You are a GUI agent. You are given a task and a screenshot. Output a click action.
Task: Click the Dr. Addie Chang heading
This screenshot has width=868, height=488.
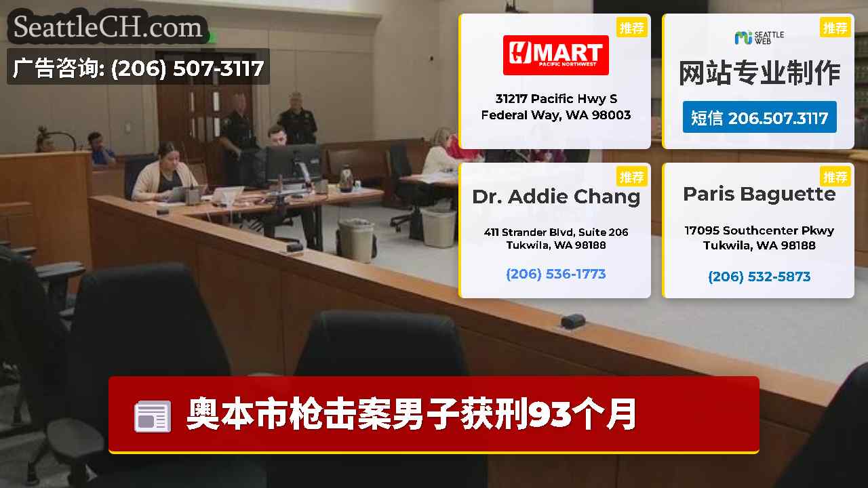coord(556,197)
